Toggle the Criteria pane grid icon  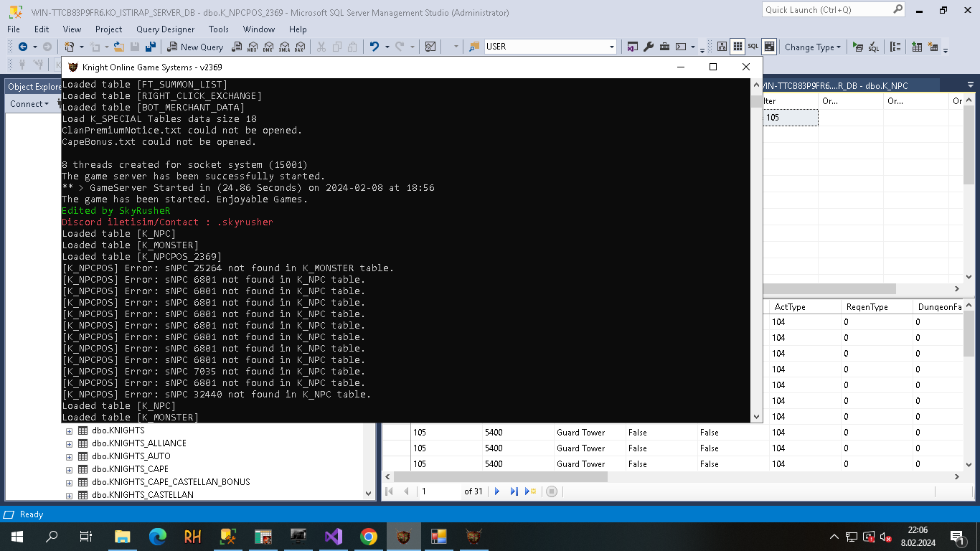738,47
